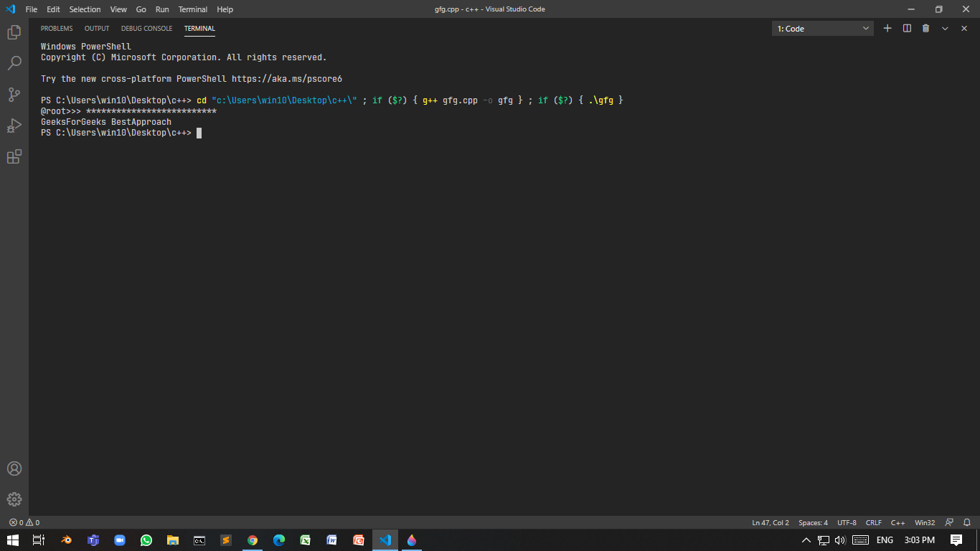
Task: Click the '@root>>>' output line in terminal
Action: [x=128, y=111]
